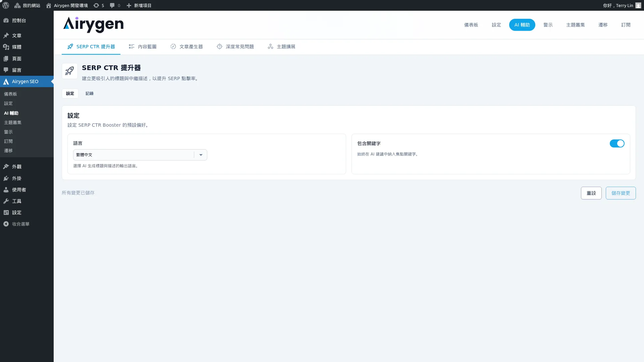Open 留言 comments icon in sidebar
The height and width of the screenshot is (362, 644).
pyautogui.click(x=6, y=70)
